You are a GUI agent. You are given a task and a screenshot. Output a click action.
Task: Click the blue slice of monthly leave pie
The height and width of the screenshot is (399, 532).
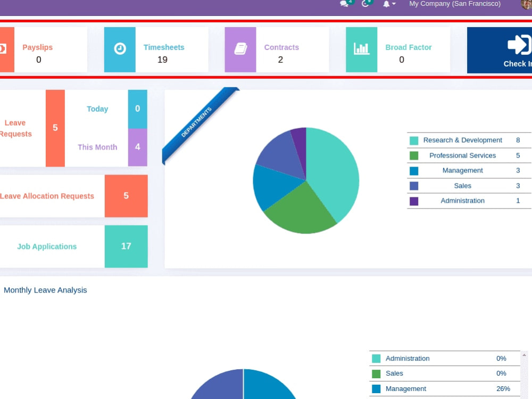(x=268, y=385)
